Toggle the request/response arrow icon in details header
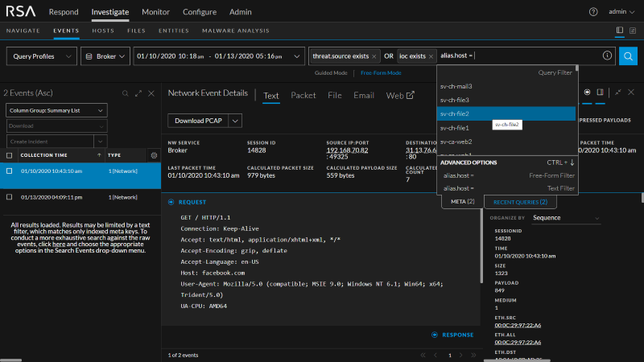644x362 pixels. pyautogui.click(x=588, y=93)
